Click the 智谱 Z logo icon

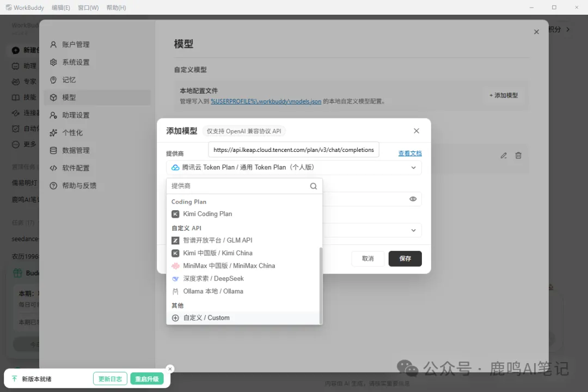[x=175, y=241]
